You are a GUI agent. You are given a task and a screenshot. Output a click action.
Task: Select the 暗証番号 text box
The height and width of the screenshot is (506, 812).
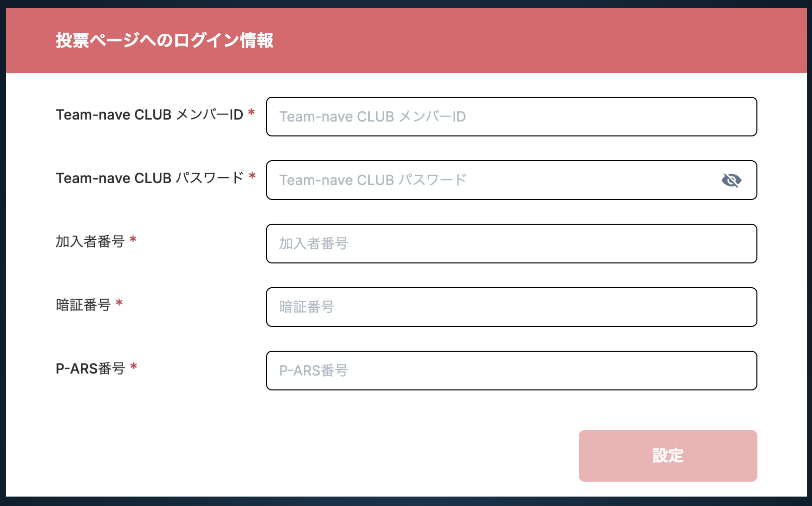click(x=511, y=307)
